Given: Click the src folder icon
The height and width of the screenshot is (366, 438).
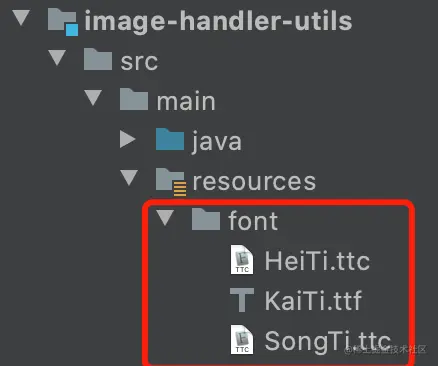Looking at the screenshot, I should (x=98, y=59).
